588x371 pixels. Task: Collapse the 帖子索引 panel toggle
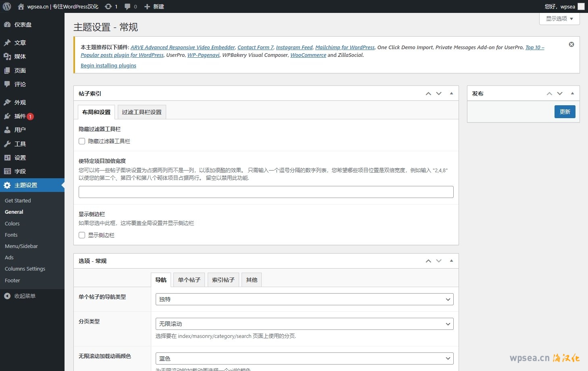coord(451,94)
